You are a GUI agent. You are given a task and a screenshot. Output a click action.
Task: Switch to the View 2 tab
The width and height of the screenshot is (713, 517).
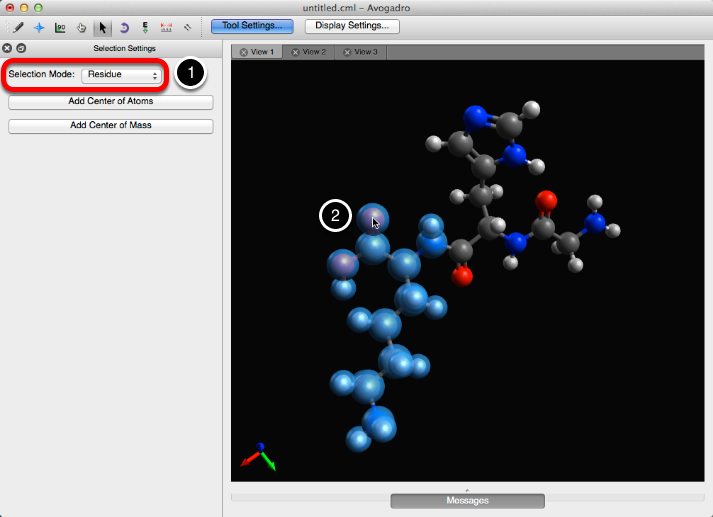(x=308, y=52)
